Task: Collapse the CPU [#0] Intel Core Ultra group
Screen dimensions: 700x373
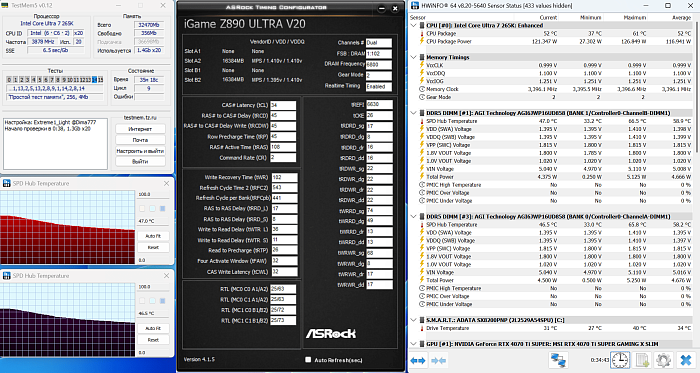Action: pyautogui.click(x=414, y=25)
